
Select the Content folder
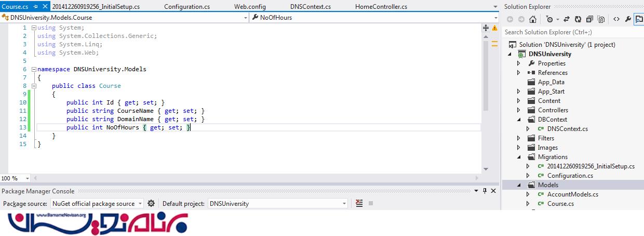tap(549, 101)
